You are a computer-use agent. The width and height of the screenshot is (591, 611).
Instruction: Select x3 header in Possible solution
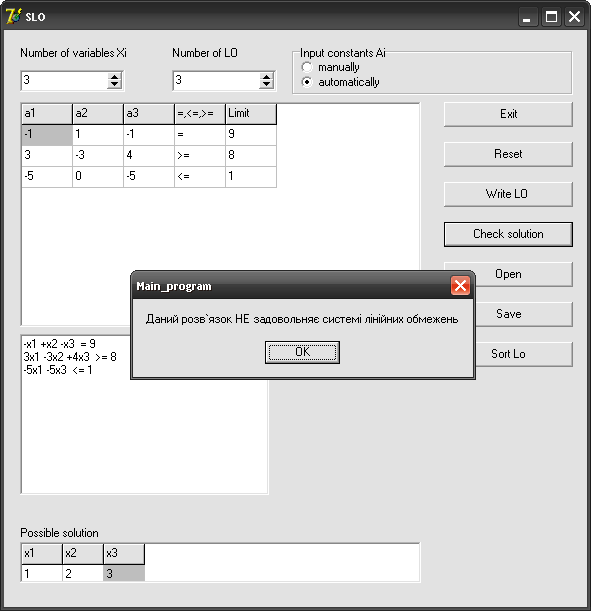124,554
